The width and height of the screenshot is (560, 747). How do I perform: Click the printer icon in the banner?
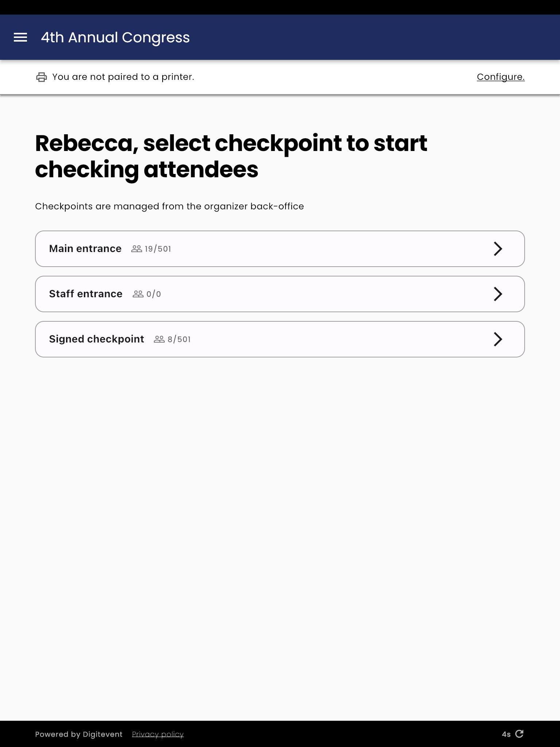tap(42, 77)
